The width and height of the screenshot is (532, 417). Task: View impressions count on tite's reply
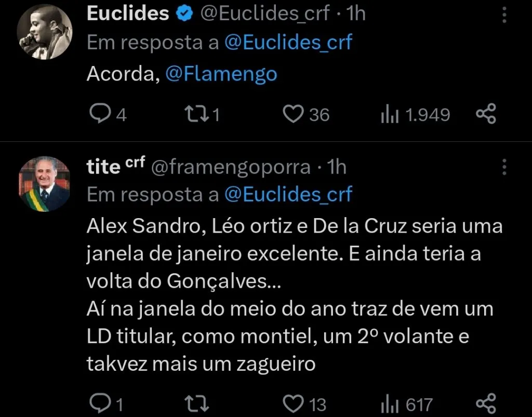pyautogui.click(x=390, y=402)
